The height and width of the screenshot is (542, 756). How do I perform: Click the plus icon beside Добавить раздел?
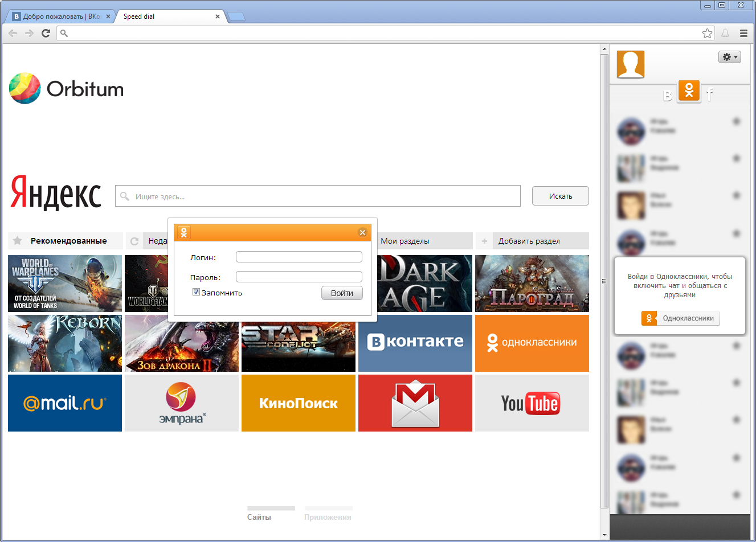pos(484,241)
